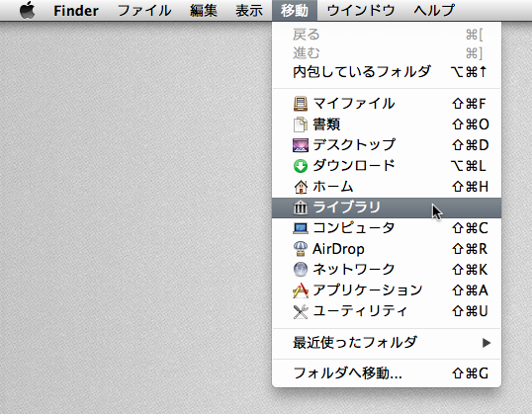Open ユーティリティ folder entry
The width and height of the screenshot is (532, 414).
[387, 311]
